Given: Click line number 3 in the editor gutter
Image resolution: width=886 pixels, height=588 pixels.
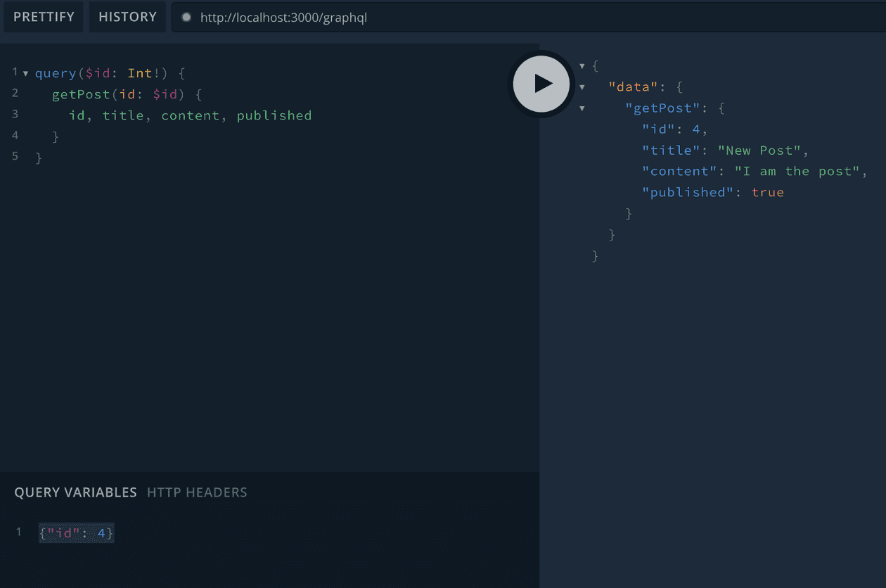Looking at the screenshot, I should [x=15, y=114].
